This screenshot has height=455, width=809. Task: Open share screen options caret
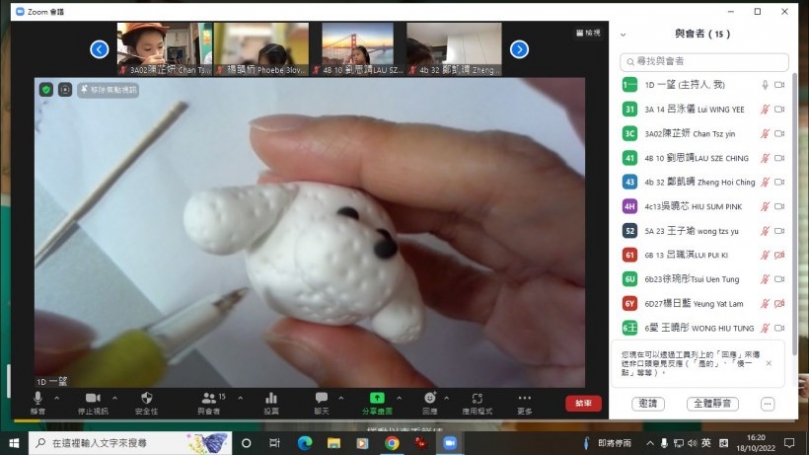click(399, 398)
